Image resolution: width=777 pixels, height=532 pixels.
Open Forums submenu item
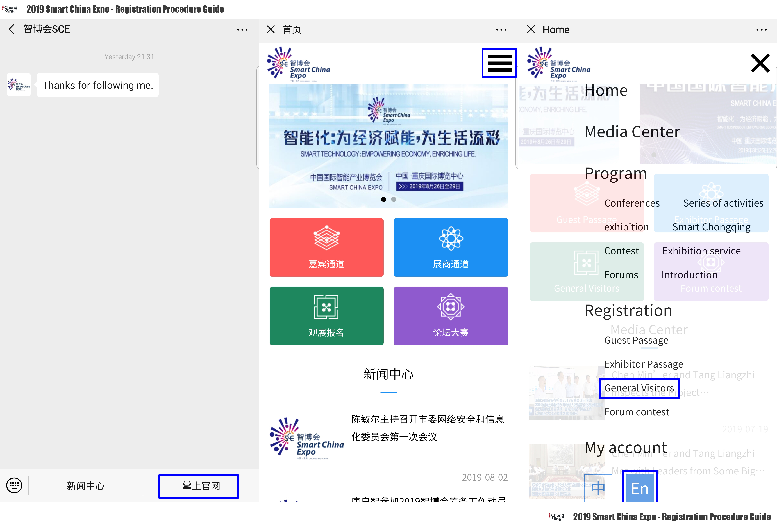621,275
